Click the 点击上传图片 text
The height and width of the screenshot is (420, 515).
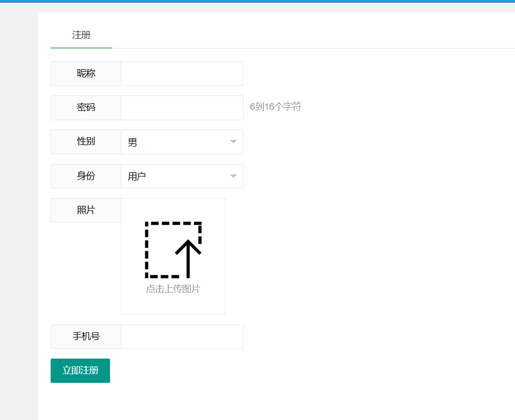pos(173,289)
